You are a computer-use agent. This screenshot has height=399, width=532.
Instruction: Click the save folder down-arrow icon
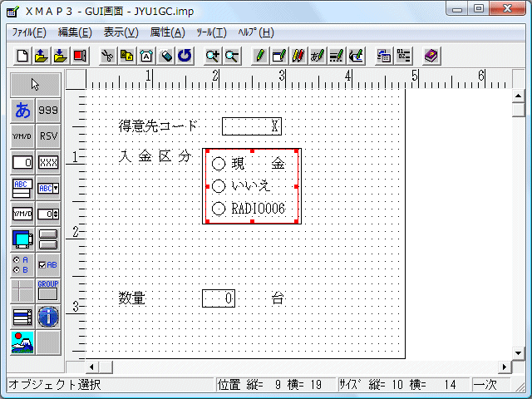click(x=61, y=56)
